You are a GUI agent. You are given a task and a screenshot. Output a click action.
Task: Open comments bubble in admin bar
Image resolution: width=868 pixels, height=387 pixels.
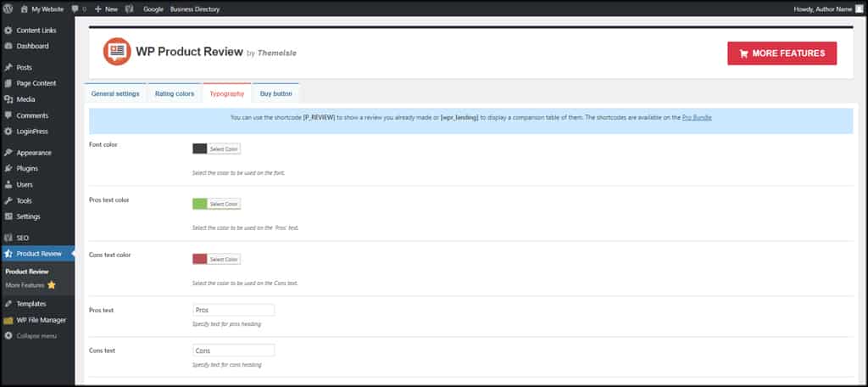(x=75, y=9)
